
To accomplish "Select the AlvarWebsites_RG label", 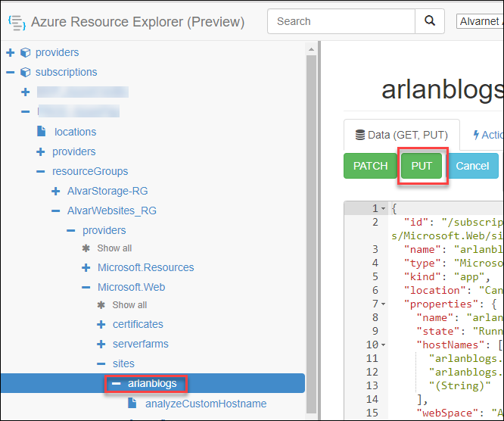I will (111, 211).
